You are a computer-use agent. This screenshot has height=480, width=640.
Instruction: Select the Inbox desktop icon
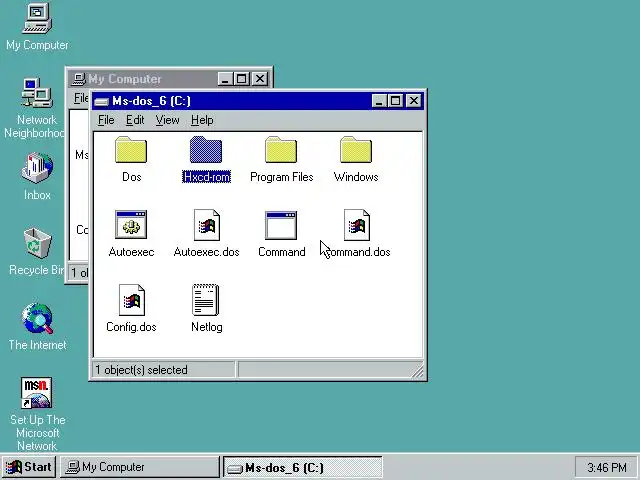pyautogui.click(x=37, y=168)
